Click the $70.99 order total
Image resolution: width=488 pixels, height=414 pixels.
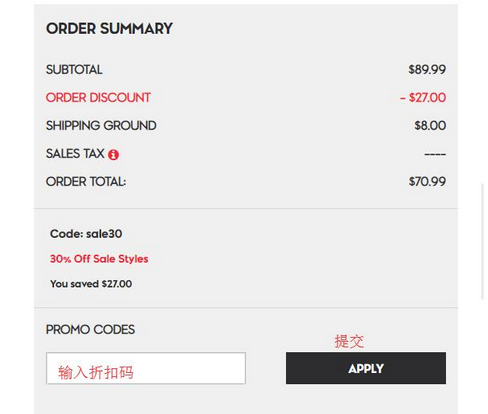tap(427, 181)
